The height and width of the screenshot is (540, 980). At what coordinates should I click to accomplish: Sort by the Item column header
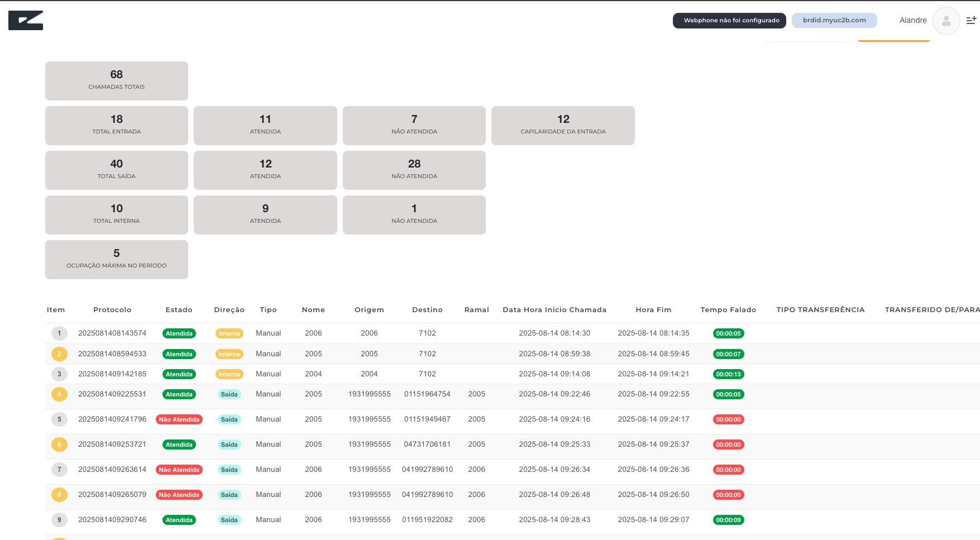56,310
